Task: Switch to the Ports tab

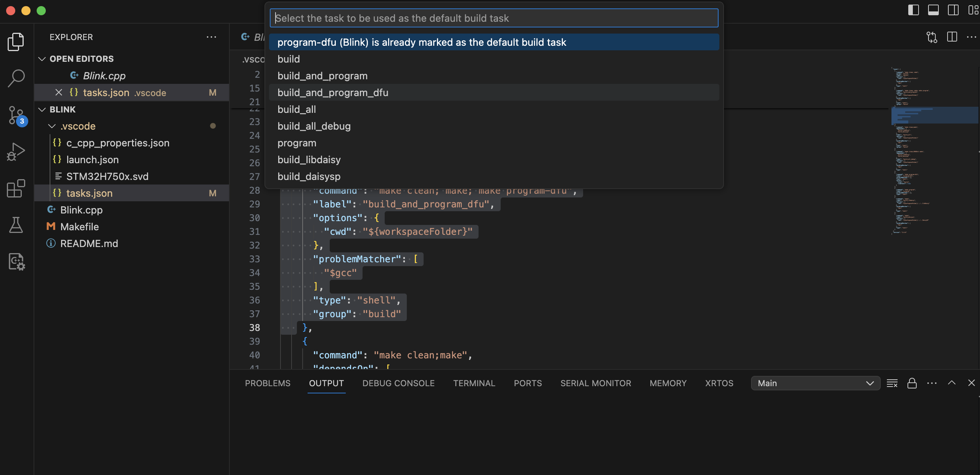Action: click(x=528, y=383)
